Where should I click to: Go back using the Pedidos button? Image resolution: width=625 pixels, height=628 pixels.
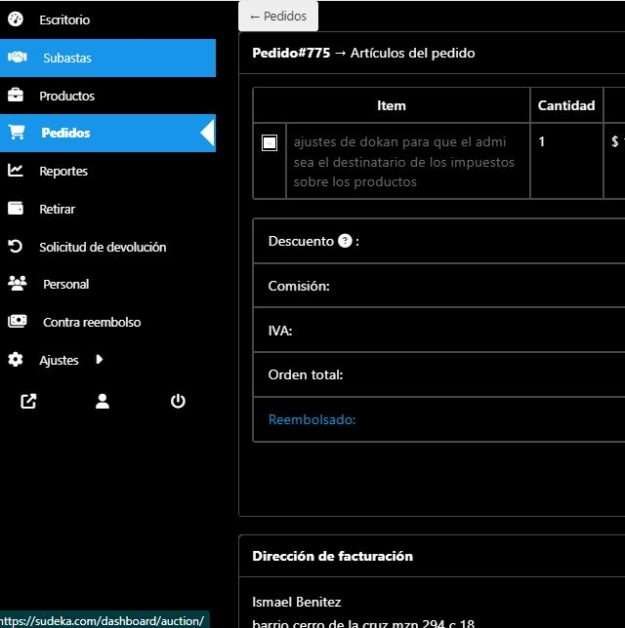click(278, 16)
